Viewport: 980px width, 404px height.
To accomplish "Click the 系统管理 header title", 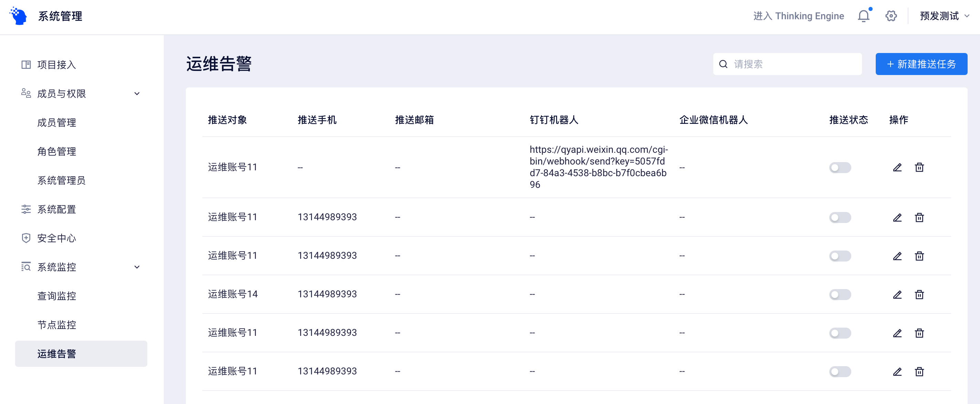I will tap(60, 16).
